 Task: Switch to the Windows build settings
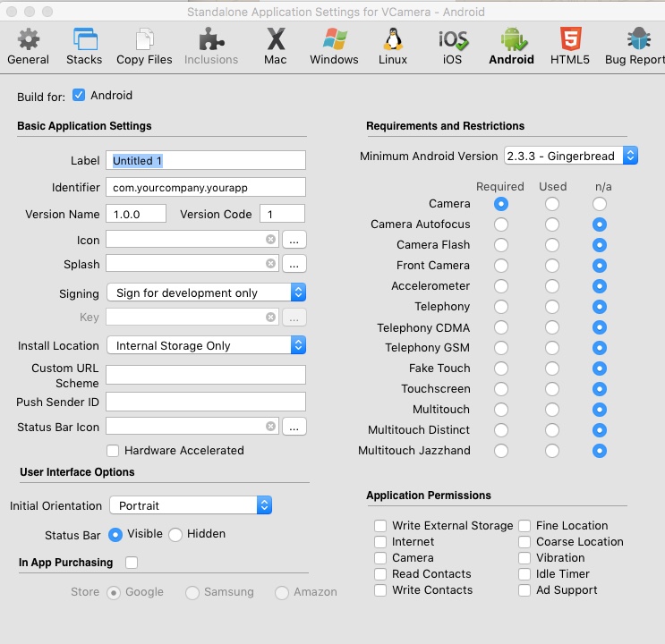tap(334, 46)
